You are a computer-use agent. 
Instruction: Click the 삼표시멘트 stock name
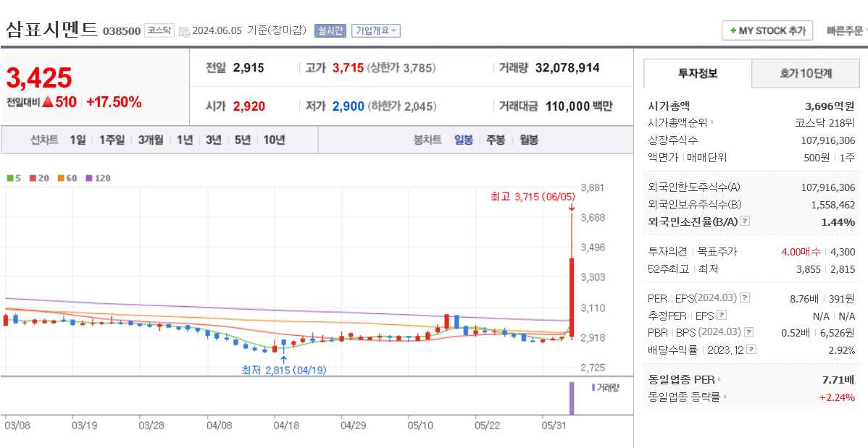51,28
